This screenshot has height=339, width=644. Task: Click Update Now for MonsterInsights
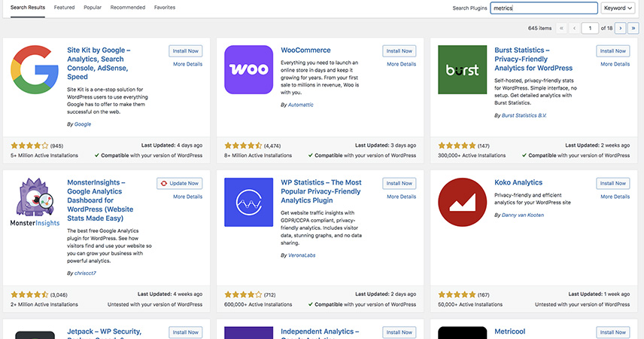click(180, 183)
